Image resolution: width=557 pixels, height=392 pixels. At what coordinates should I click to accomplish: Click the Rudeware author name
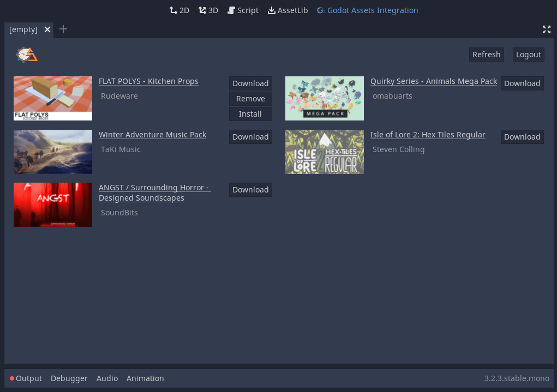(119, 96)
